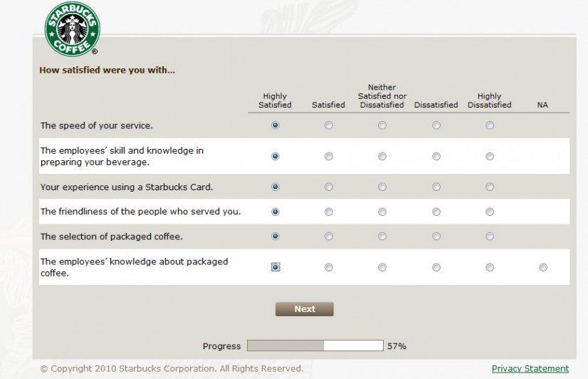Click the Next button
Viewport: 588px width, 379px height.
(305, 309)
